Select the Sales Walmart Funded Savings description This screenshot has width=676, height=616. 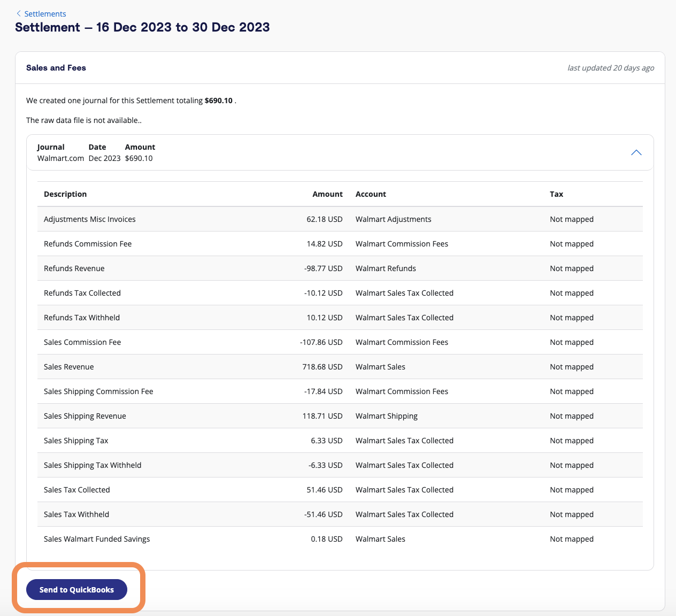click(x=97, y=539)
